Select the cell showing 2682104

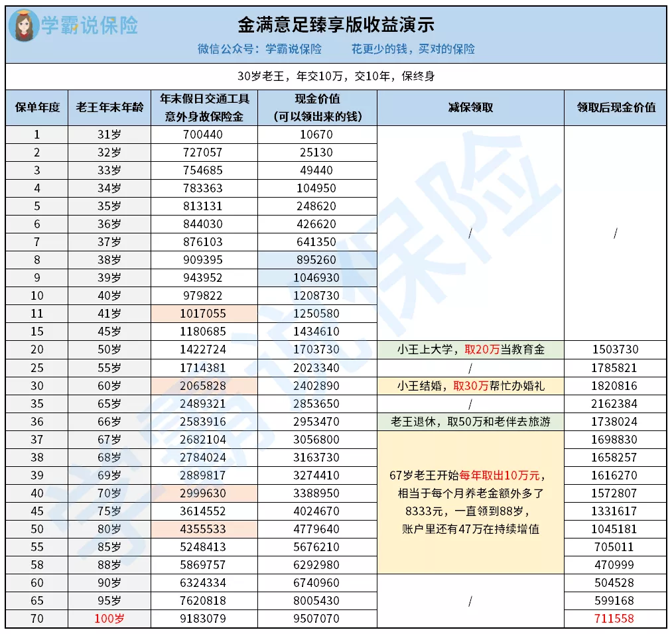click(x=203, y=440)
